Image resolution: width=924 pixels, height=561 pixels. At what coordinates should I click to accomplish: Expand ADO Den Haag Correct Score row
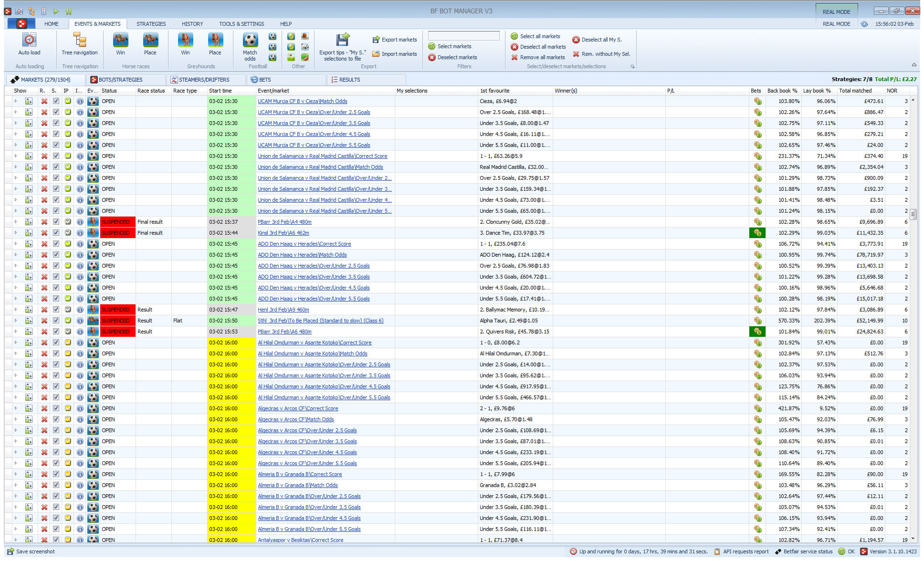coord(15,244)
